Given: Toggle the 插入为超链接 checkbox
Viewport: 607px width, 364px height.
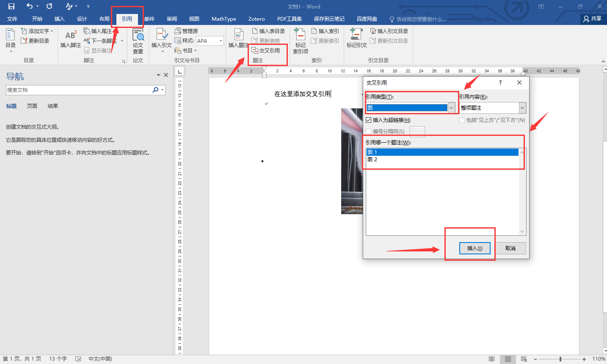Looking at the screenshot, I should 369,120.
